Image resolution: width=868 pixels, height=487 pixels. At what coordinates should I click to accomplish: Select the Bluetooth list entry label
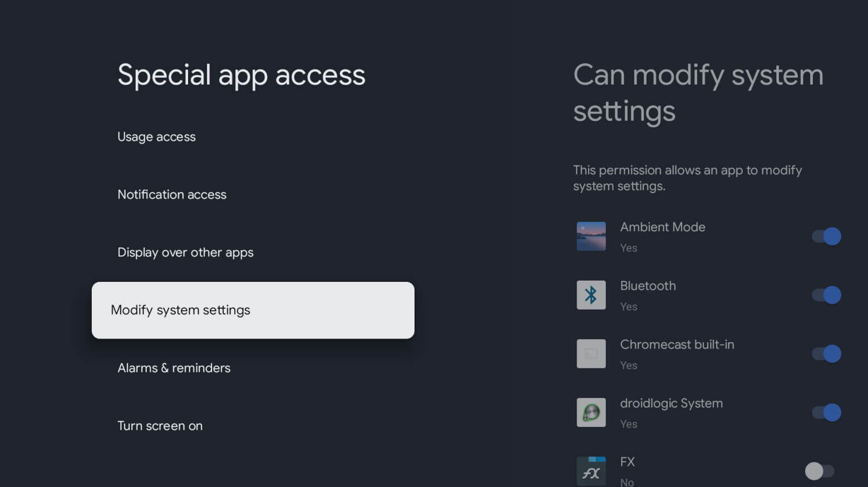point(648,286)
